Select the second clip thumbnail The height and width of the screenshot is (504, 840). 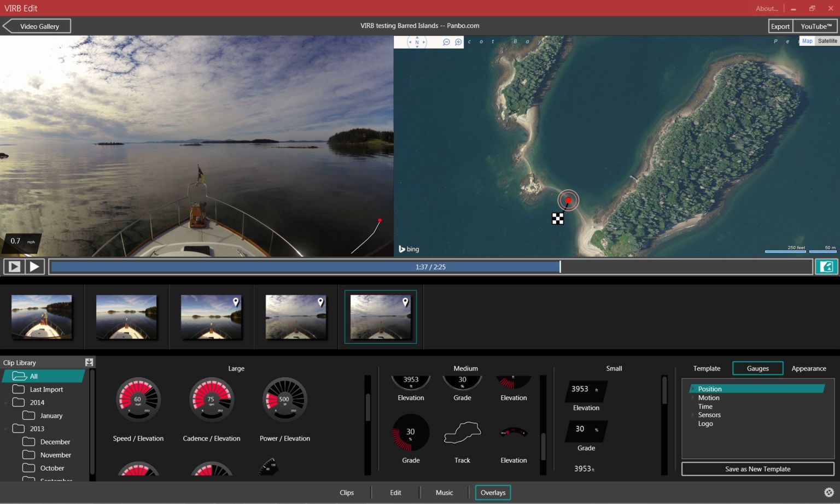126,317
